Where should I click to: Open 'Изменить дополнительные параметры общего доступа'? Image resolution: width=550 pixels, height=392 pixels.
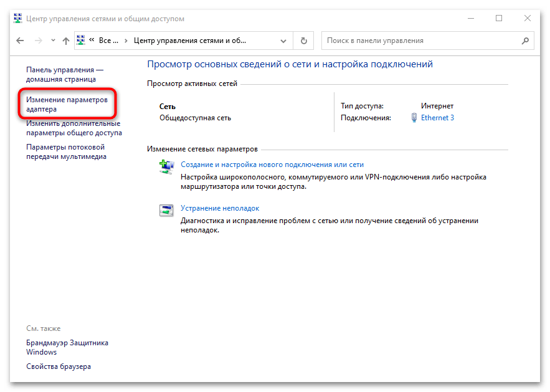tap(73, 128)
